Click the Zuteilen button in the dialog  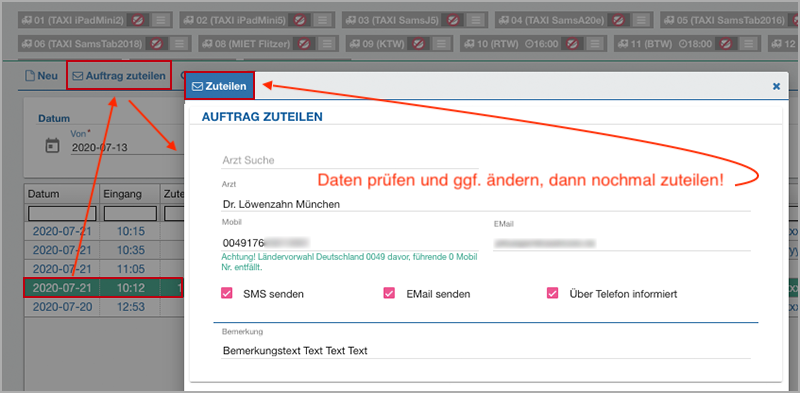220,86
